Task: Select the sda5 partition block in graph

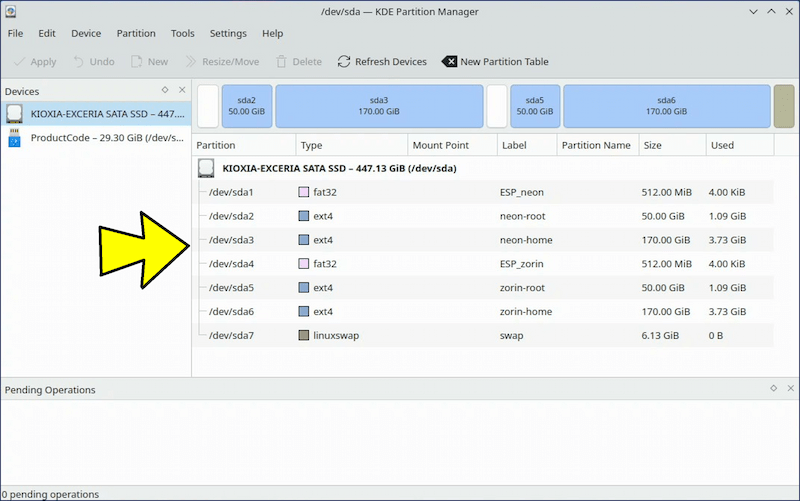Action: click(x=535, y=106)
